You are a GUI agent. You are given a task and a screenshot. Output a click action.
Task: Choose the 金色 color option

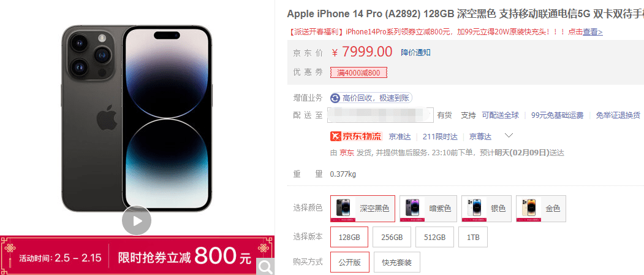(541, 209)
